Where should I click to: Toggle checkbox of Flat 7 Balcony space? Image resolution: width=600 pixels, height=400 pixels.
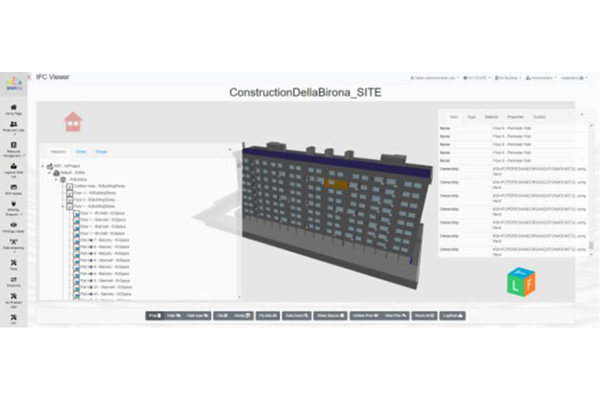coord(77,240)
